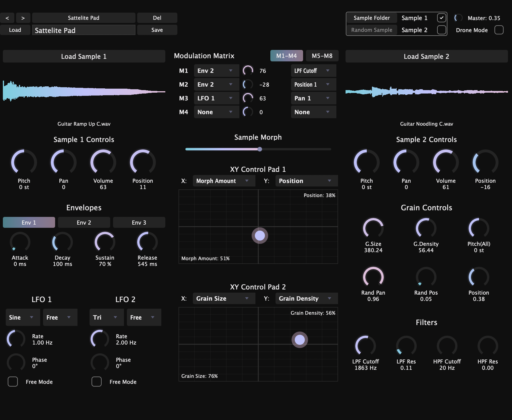The height and width of the screenshot is (420, 512).
Task: Adjust the Master volume knob
Action: (x=458, y=18)
